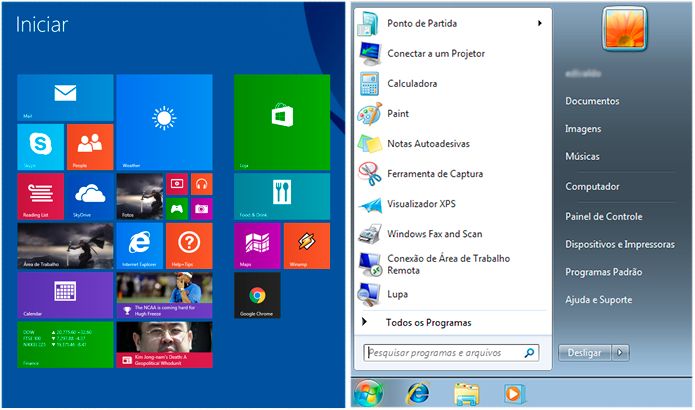This screenshot has width=695, height=410.
Task: Open Ajuda e Suporte
Action: coord(598,300)
